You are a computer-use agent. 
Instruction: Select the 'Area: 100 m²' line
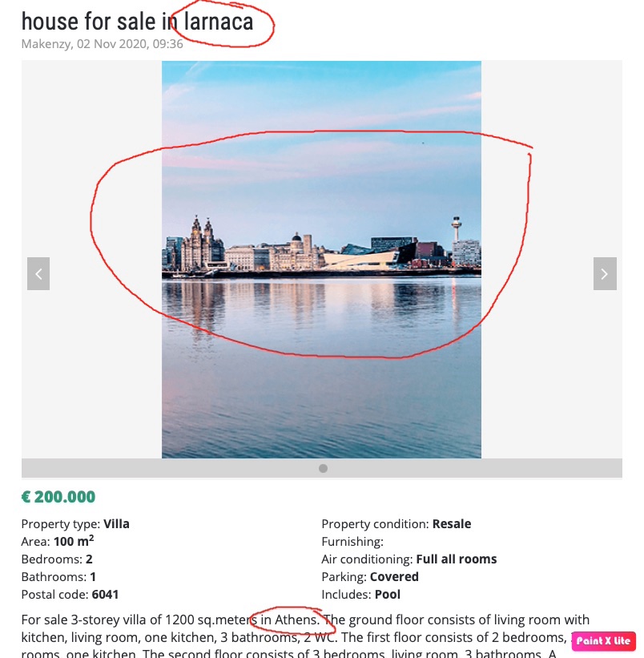58,542
